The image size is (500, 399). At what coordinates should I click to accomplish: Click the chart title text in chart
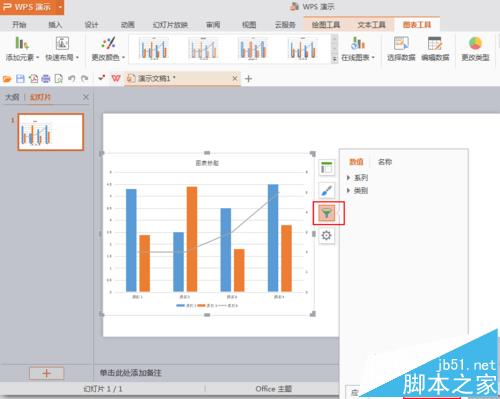[x=207, y=163]
